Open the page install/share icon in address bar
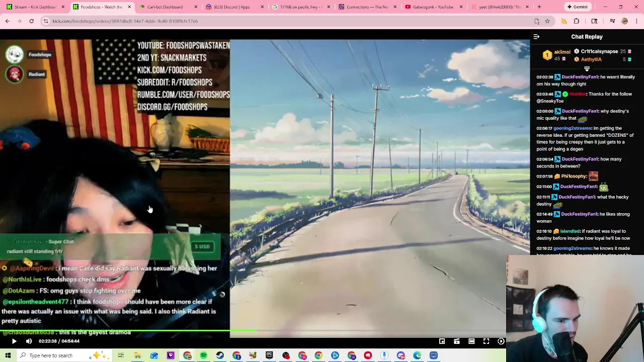644x362 pixels. pos(536,21)
